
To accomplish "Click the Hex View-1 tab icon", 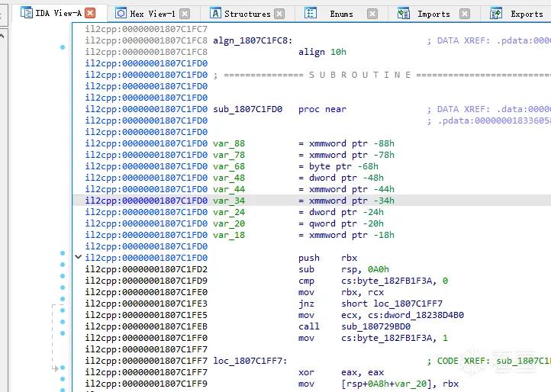I will point(121,14).
